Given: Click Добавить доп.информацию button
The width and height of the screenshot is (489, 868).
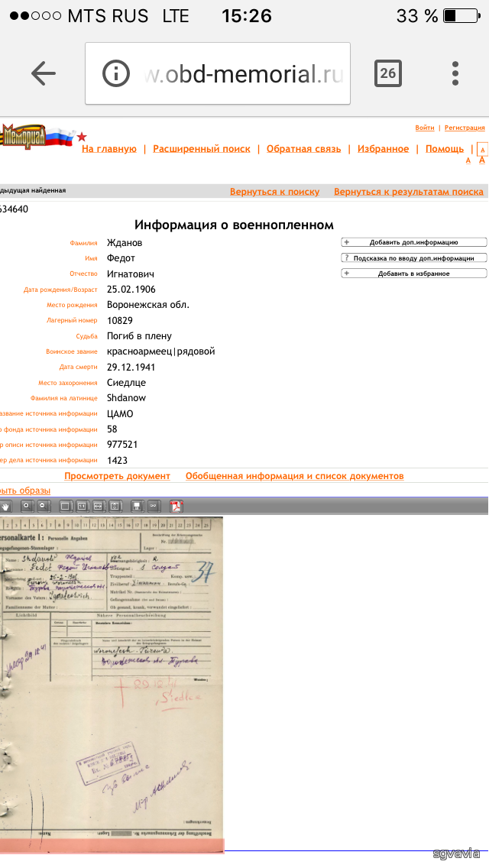Looking at the screenshot, I should pos(413,242).
